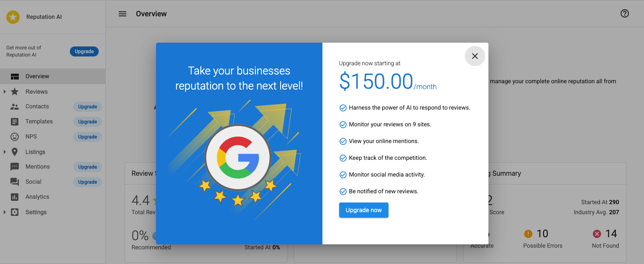This screenshot has height=264, width=644.
Task: Open Analytics in the sidebar
Action: coord(37,197)
